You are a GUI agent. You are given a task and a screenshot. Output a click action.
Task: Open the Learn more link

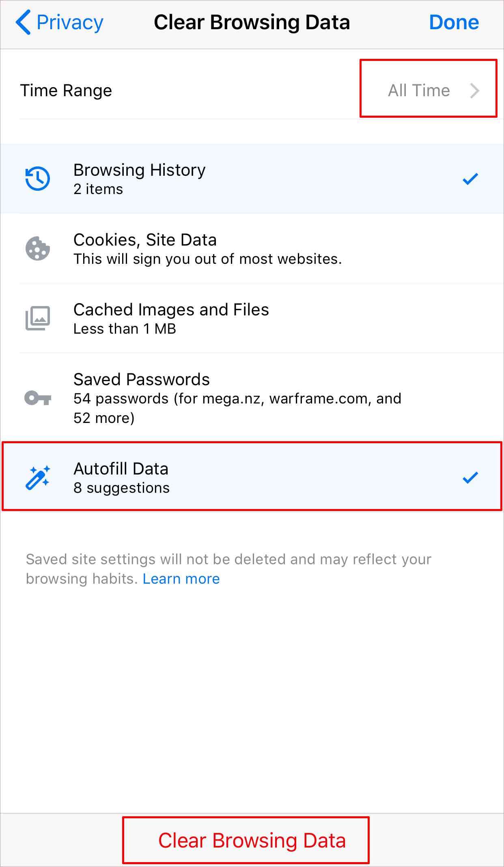[x=181, y=578]
